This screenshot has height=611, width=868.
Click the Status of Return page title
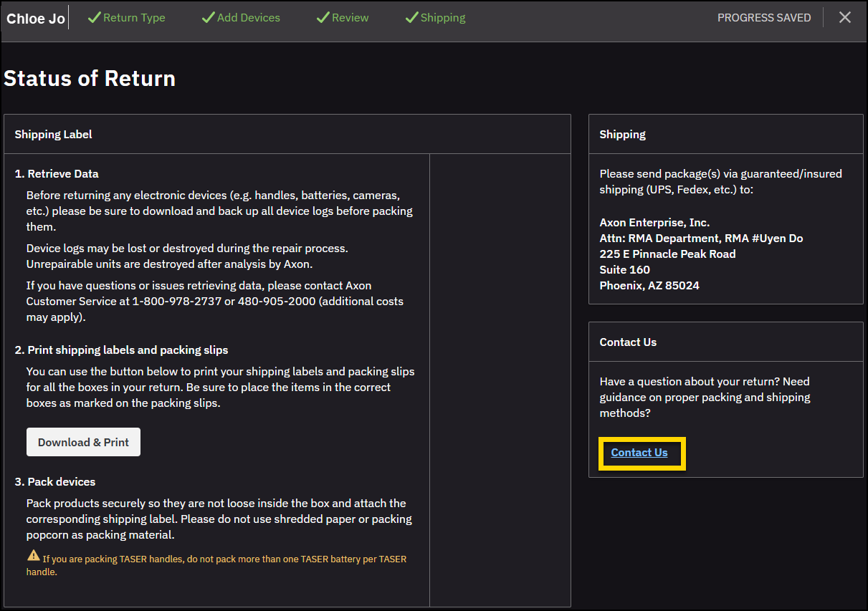pos(90,78)
